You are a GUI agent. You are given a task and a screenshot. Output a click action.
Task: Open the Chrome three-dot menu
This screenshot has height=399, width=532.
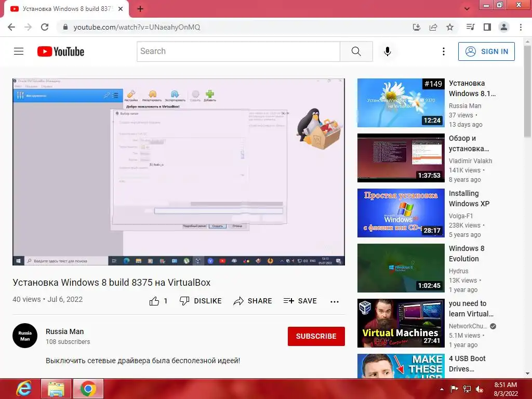coord(521,27)
